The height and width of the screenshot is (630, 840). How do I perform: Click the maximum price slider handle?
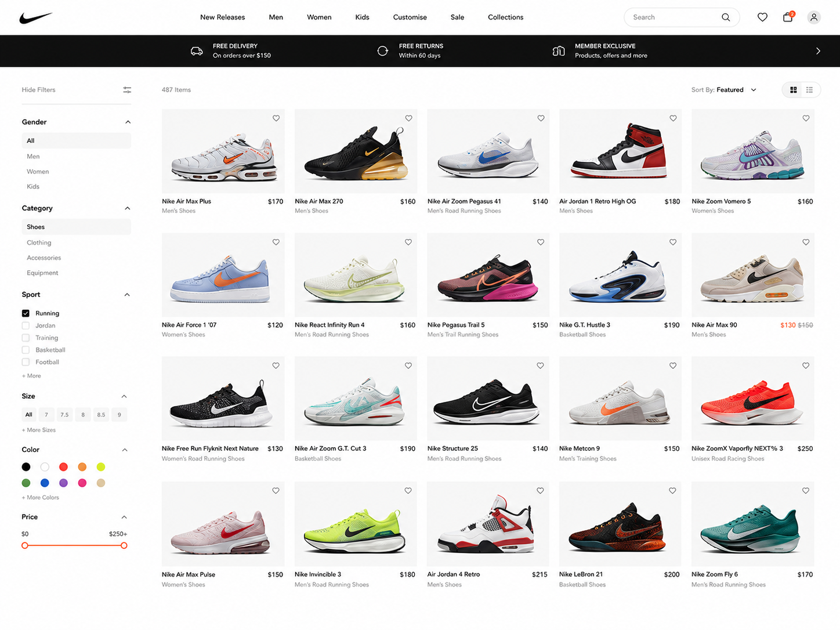coord(124,546)
